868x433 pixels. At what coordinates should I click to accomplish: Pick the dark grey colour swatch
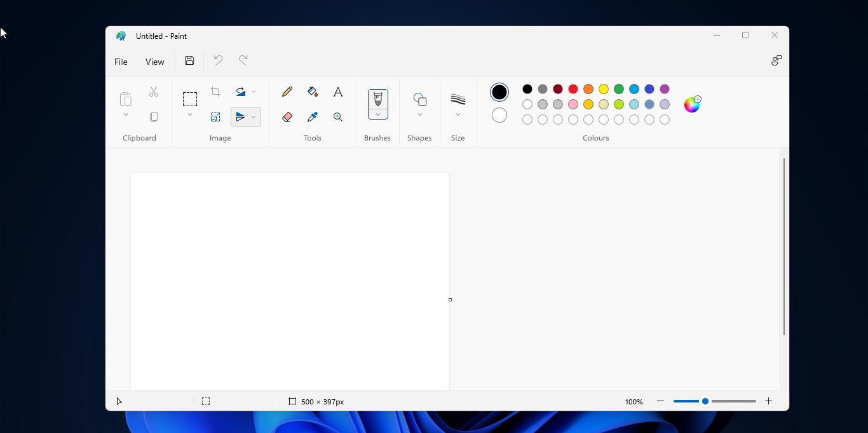tap(543, 89)
